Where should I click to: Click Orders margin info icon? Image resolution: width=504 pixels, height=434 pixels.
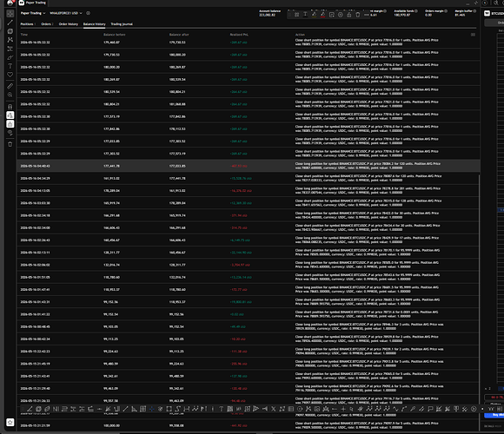click(x=446, y=11)
